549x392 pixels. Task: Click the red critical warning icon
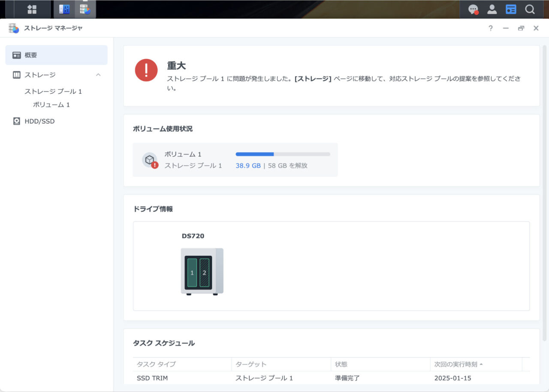[x=146, y=70]
